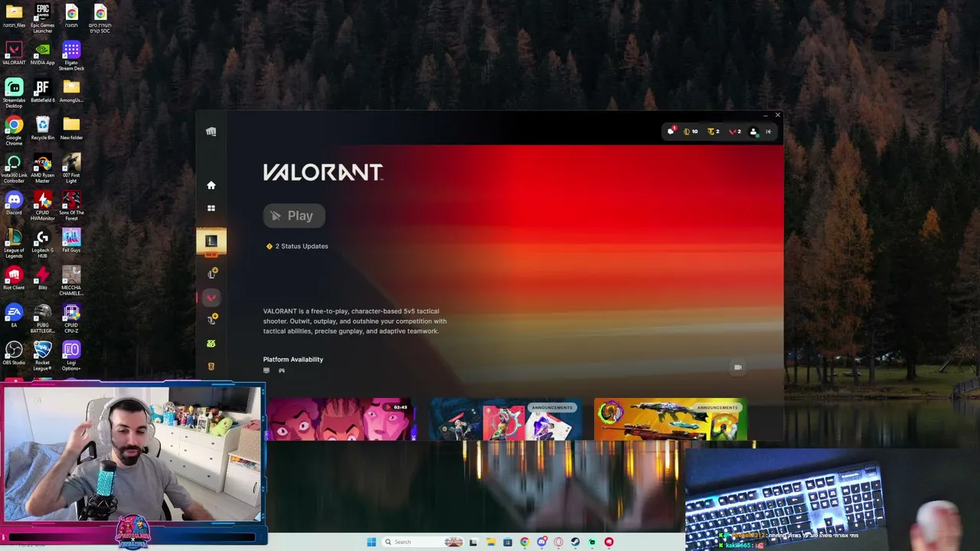
Task: Go to the Riot Client home page
Action: click(x=211, y=185)
